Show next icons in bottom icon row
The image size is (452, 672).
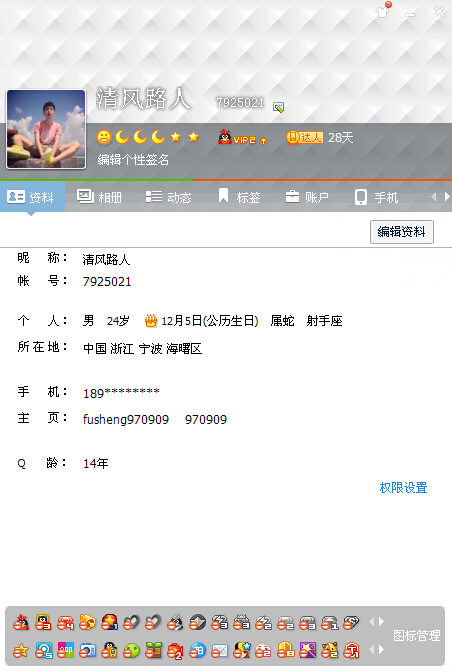click(381, 650)
